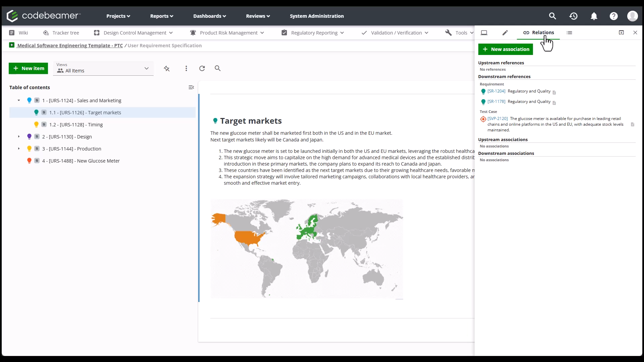Click the help question mark icon

click(x=613, y=16)
